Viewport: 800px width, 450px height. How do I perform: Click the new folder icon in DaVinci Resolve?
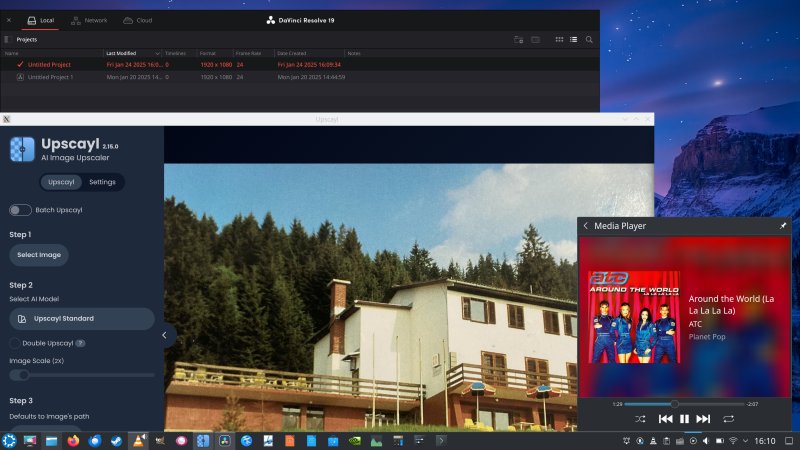[518, 39]
